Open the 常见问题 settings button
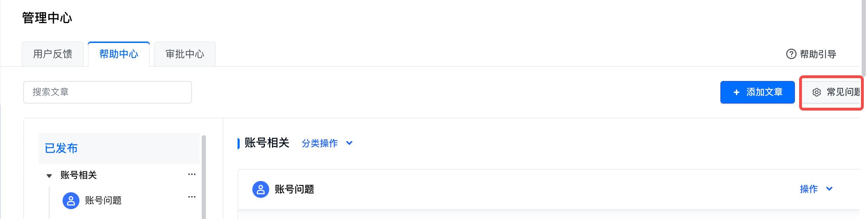 tap(836, 92)
